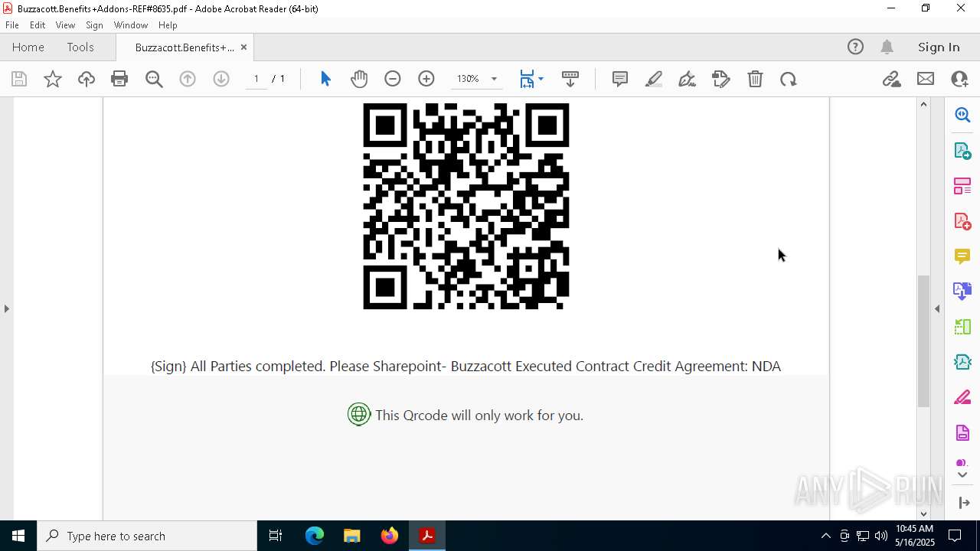
Task: Open File Explorer from taskbar
Action: [351, 536]
